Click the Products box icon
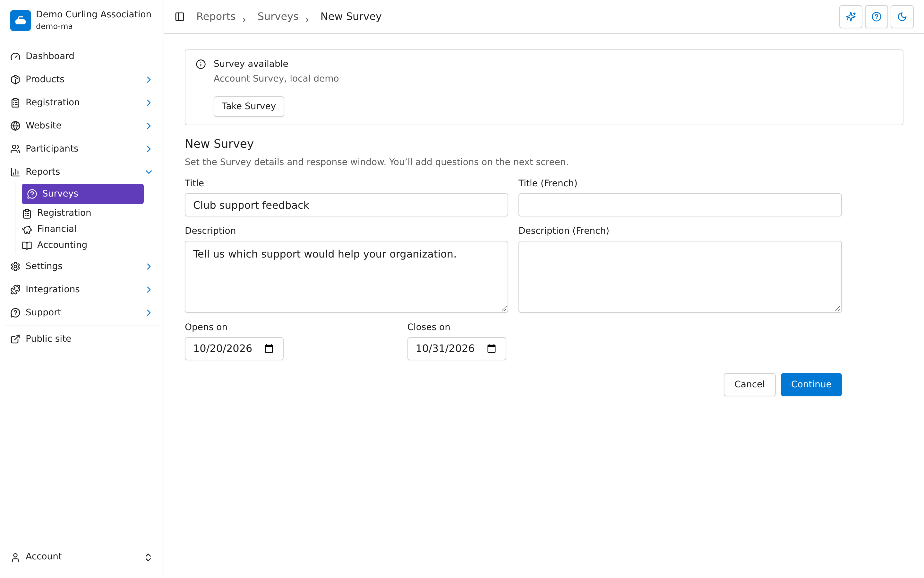 click(15, 80)
